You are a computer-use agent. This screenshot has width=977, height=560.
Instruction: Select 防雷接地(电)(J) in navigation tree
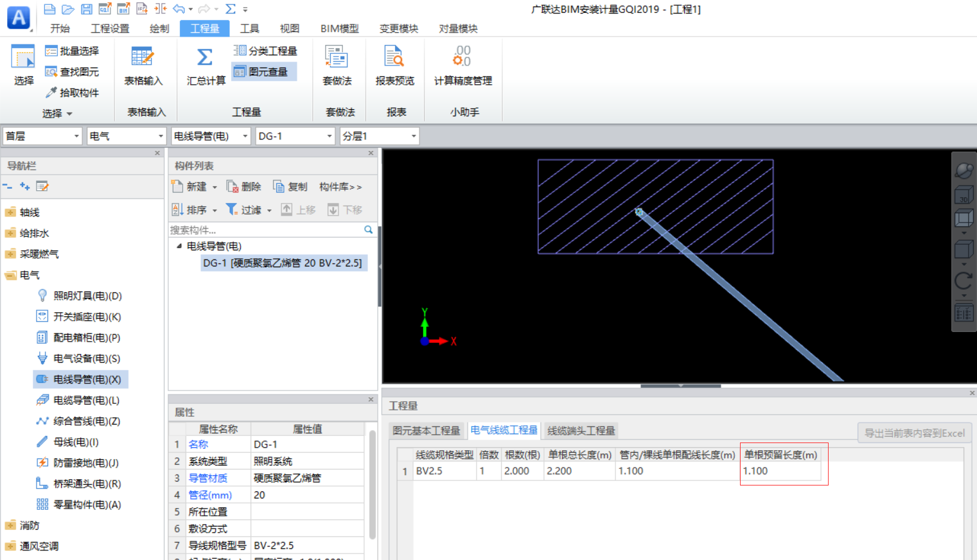pos(85,462)
